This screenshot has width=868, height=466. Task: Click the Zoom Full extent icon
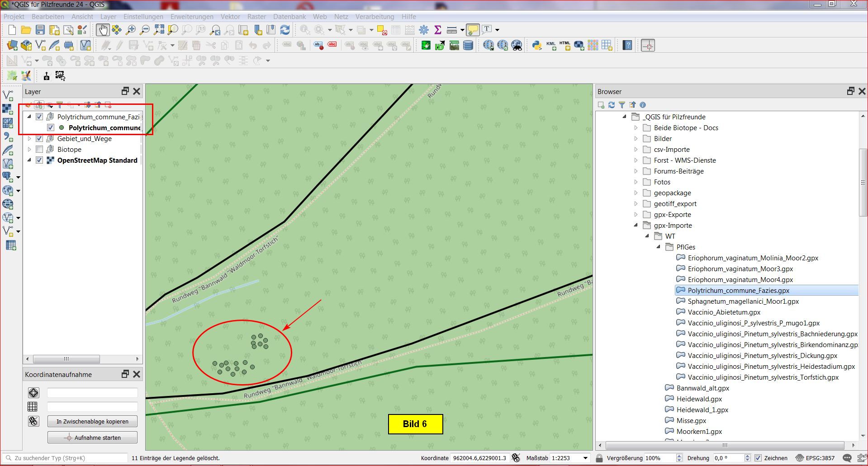tap(159, 30)
